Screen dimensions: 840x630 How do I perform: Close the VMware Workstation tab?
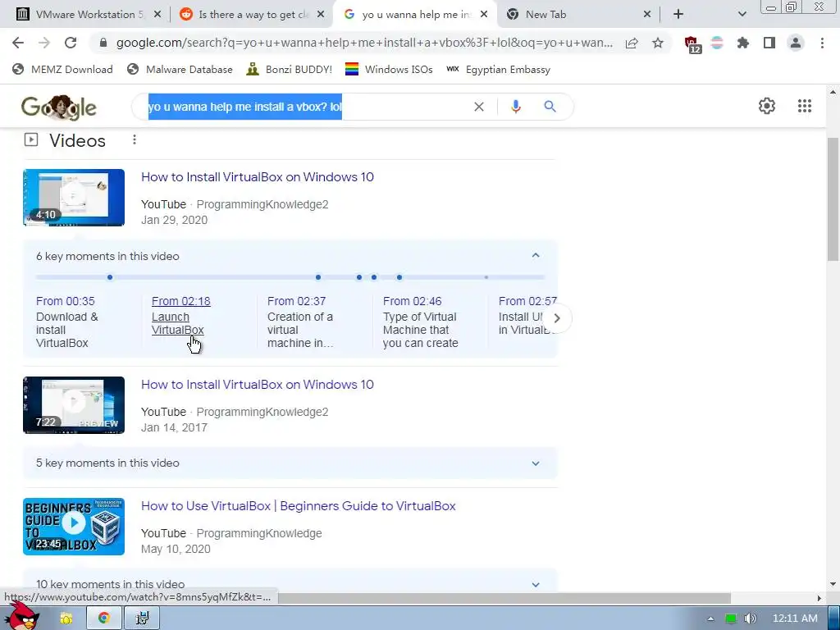pos(157,15)
